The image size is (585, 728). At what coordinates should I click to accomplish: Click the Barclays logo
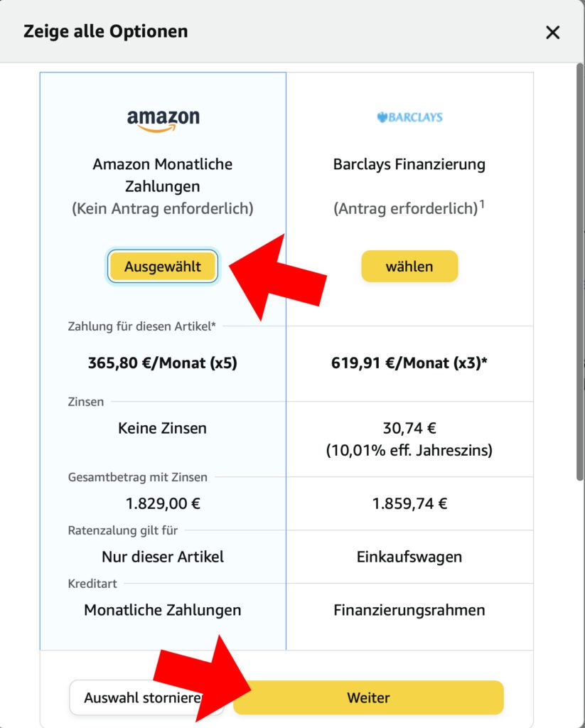(409, 117)
